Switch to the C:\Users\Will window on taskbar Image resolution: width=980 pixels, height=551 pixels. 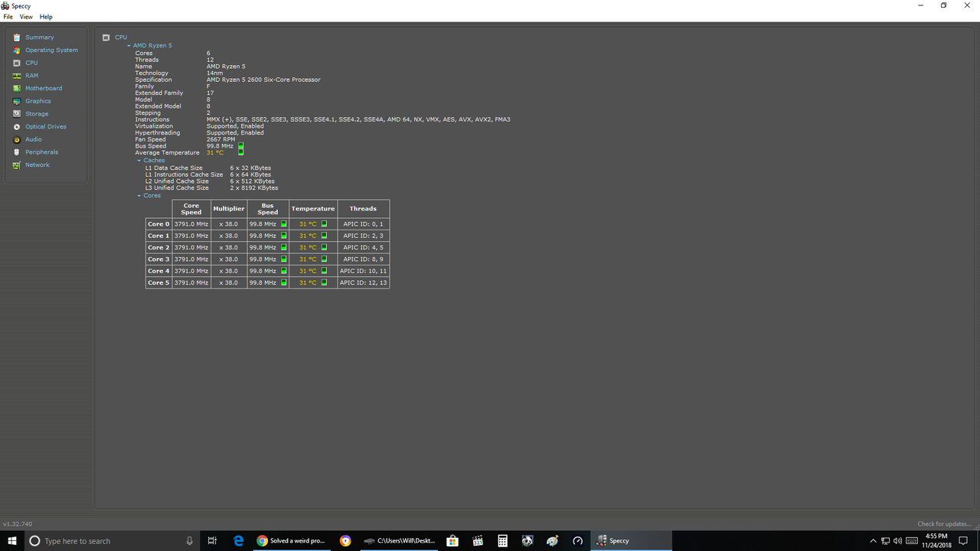(x=398, y=540)
